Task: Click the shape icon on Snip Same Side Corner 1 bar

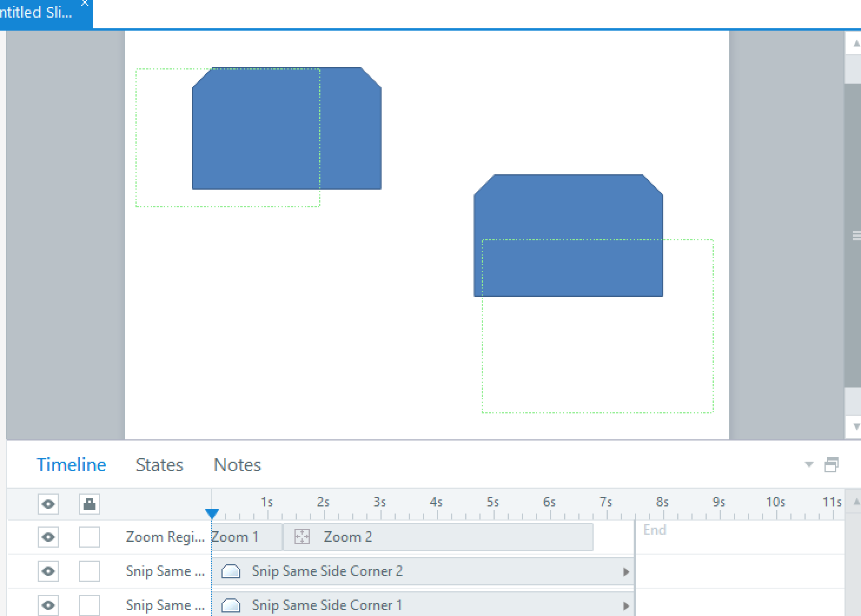Action: [232, 605]
